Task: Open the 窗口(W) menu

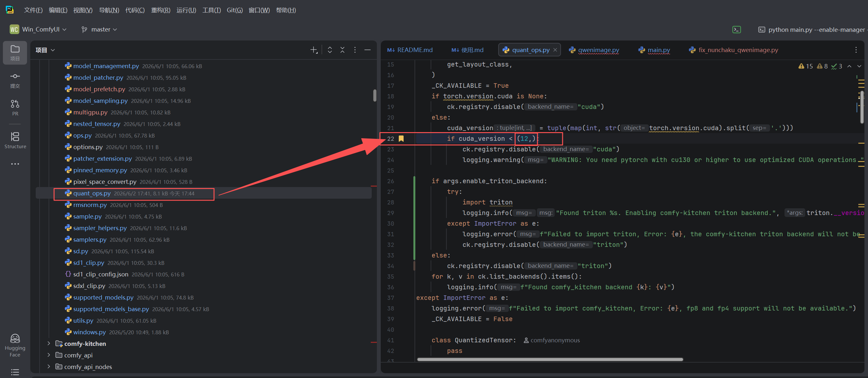Action: tap(259, 10)
